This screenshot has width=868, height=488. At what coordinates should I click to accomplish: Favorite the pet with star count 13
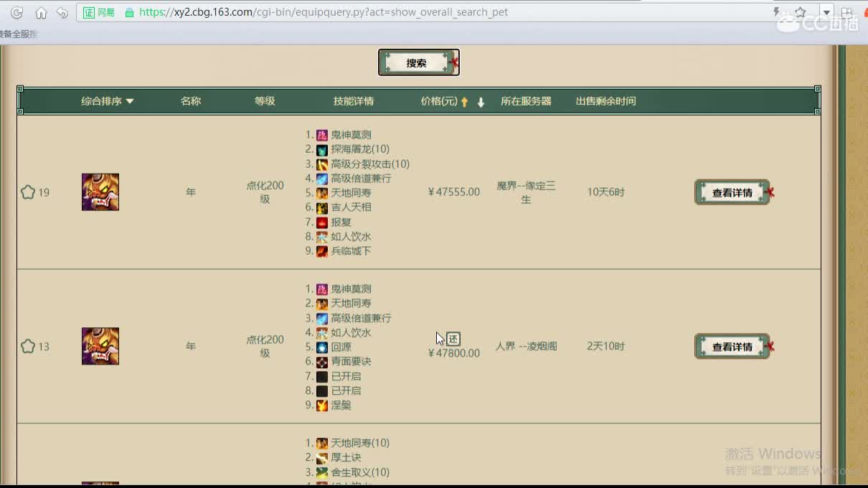click(28, 347)
